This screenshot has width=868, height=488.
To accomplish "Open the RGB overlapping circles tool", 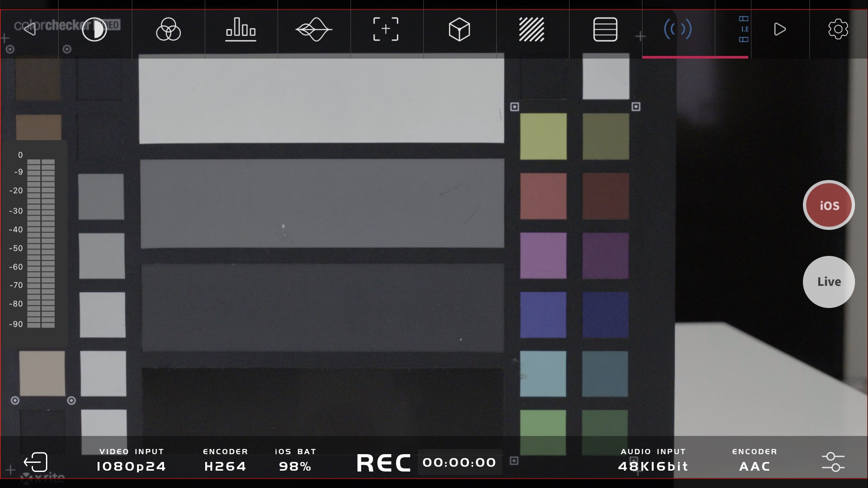I will [168, 29].
